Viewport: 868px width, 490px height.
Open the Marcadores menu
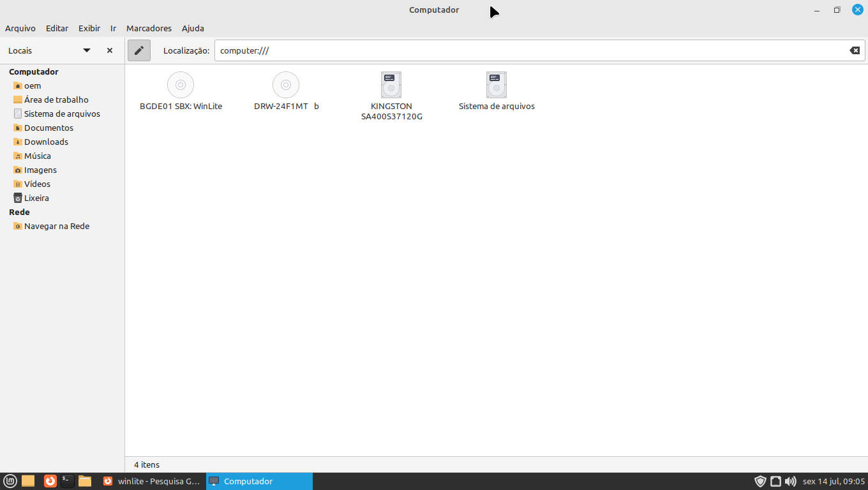[149, 28]
